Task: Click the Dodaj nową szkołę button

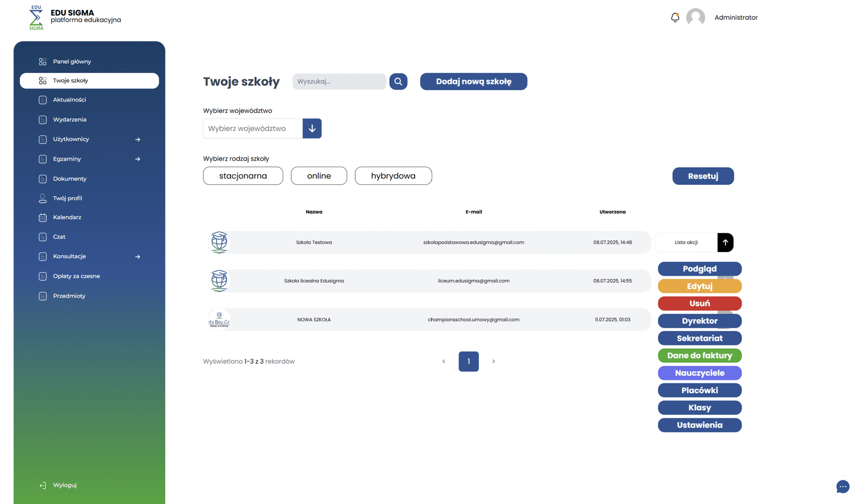Action: [473, 82]
